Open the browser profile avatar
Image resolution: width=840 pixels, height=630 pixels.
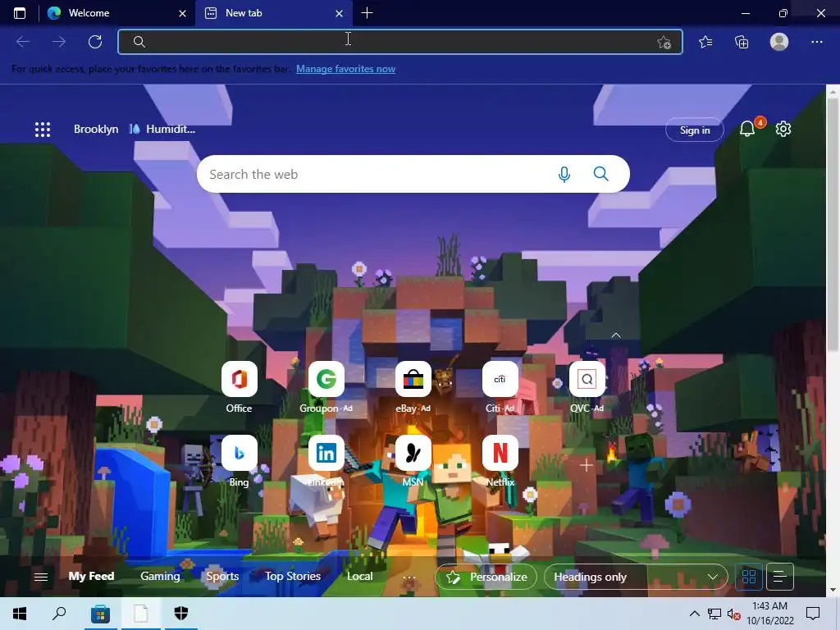[779, 42]
